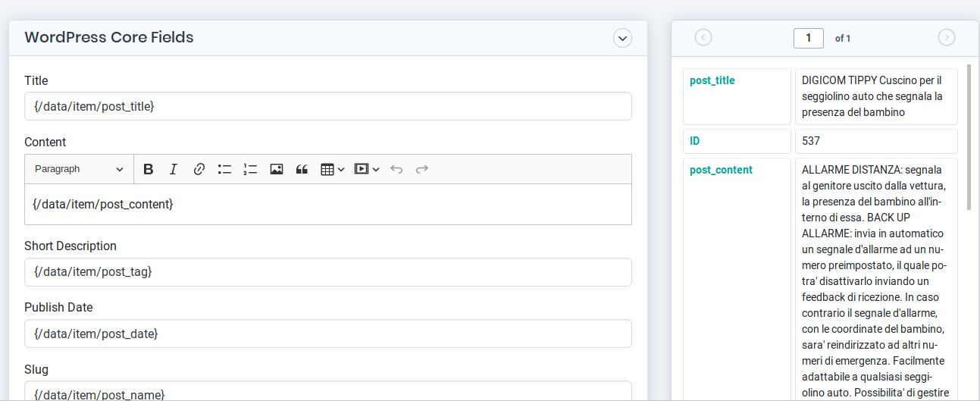The width and height of the screenshot is (980, 401).
Task: Click the Title input field
Action: point(327,107)
